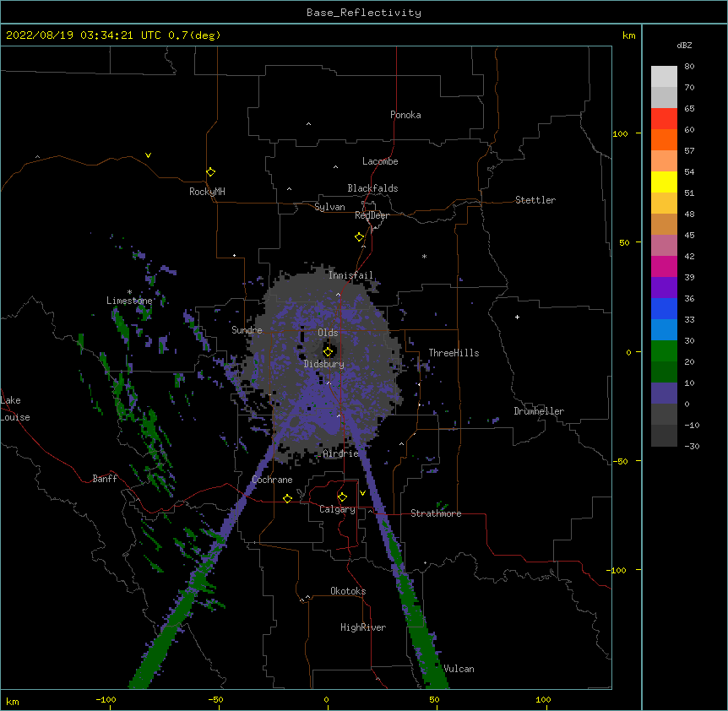728x711 pixels.
Task: Pick the pink 42–45 dBZ swatch
Action: pyautogui.click(x=664, y=246)
